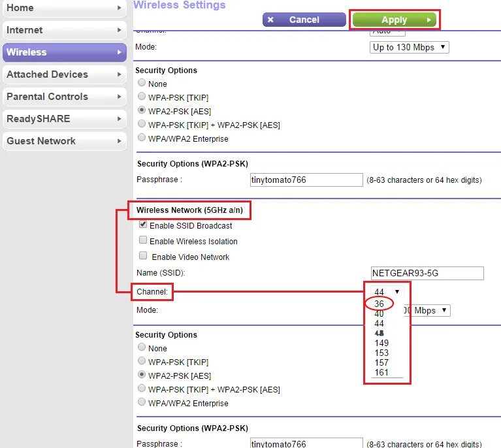Choose channel 40 from the list
Image resolution: width=501 pixels, height=448 pixels.
tap(379, 313)
